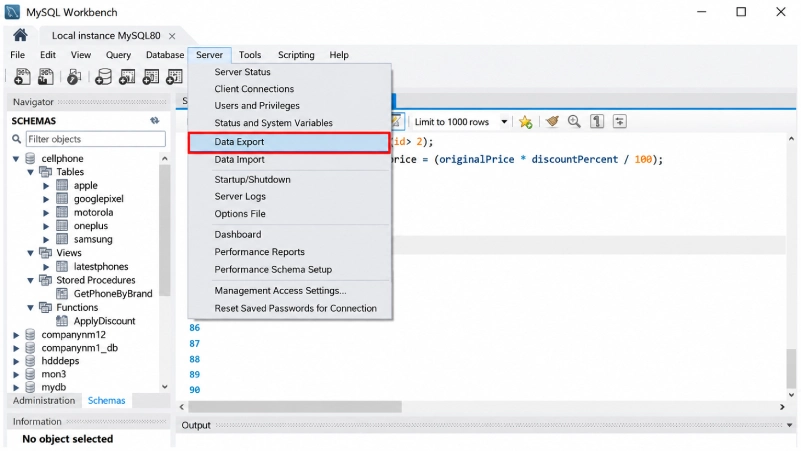This screenshot has width=801, height=451.
Task: Expand the companynm12 schema
Action: (16, 335)
